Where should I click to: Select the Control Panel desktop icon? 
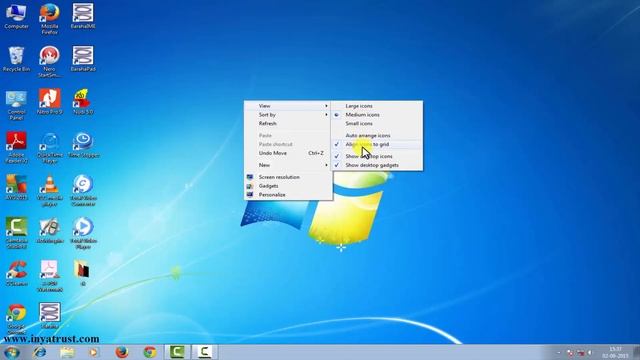point(16,105)
